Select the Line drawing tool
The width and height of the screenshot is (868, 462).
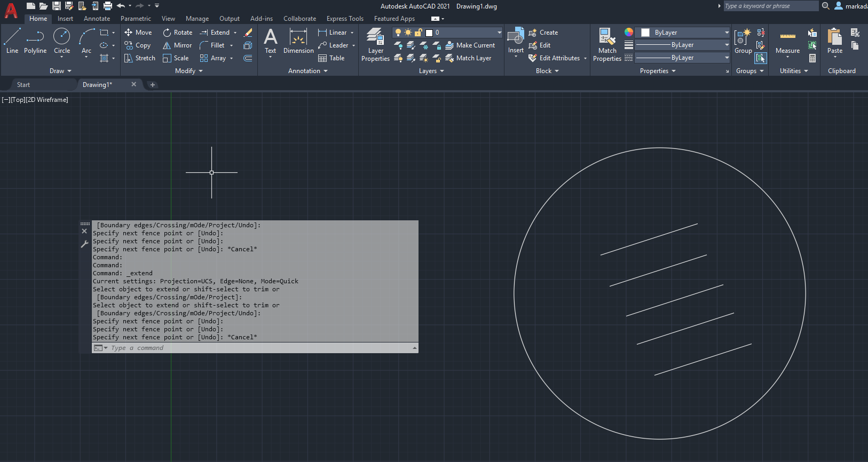click(12, 41)
